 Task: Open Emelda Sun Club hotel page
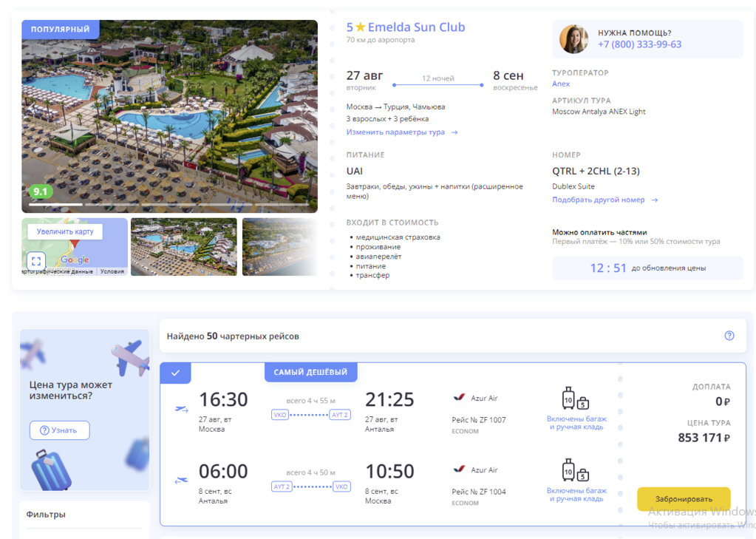point(417,27)
